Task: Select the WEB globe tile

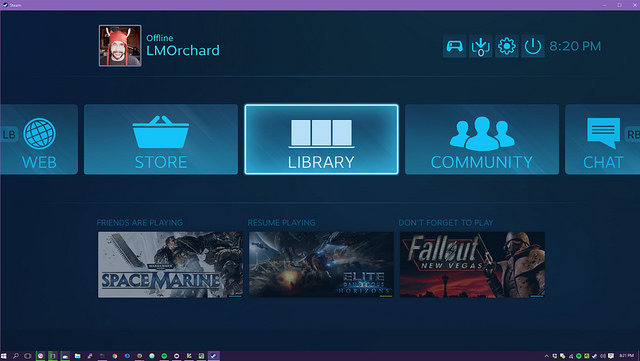Action: point(39,139)
